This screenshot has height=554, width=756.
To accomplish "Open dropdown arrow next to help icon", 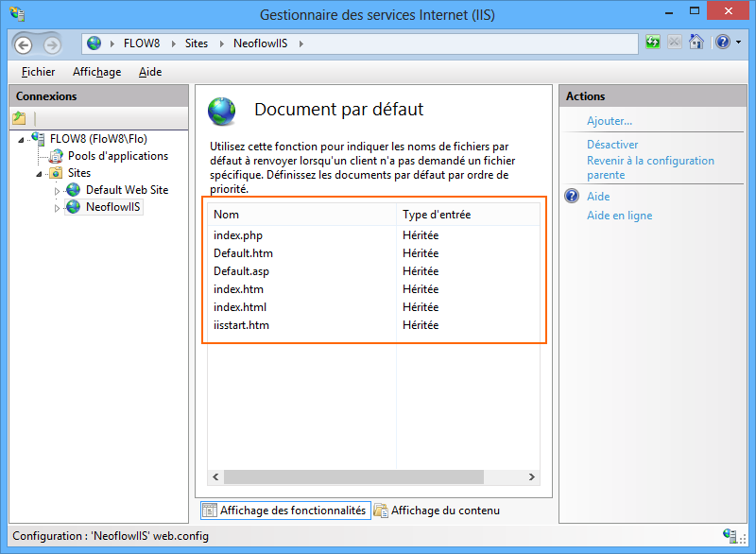I will click(x=739, y=43).
